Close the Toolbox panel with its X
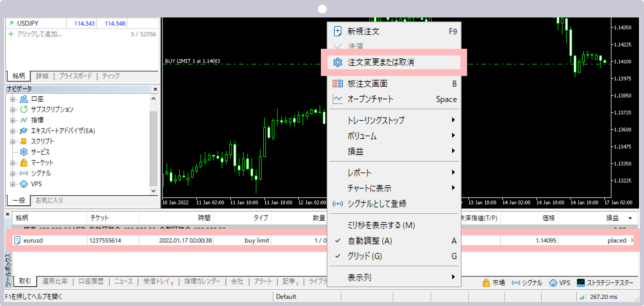The width and height of the screenshot is (644, 306). coord(8,214)
